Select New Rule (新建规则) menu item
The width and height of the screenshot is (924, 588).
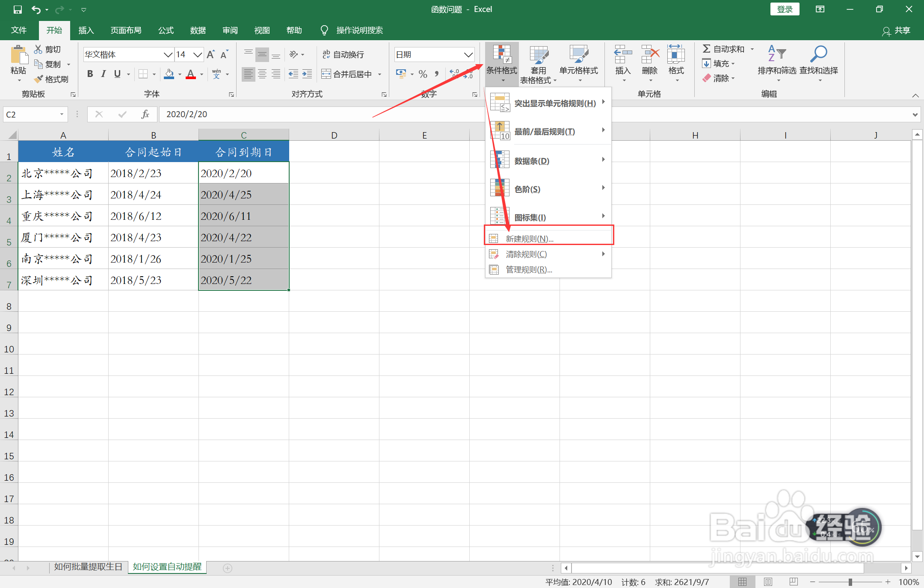(529, 239)
